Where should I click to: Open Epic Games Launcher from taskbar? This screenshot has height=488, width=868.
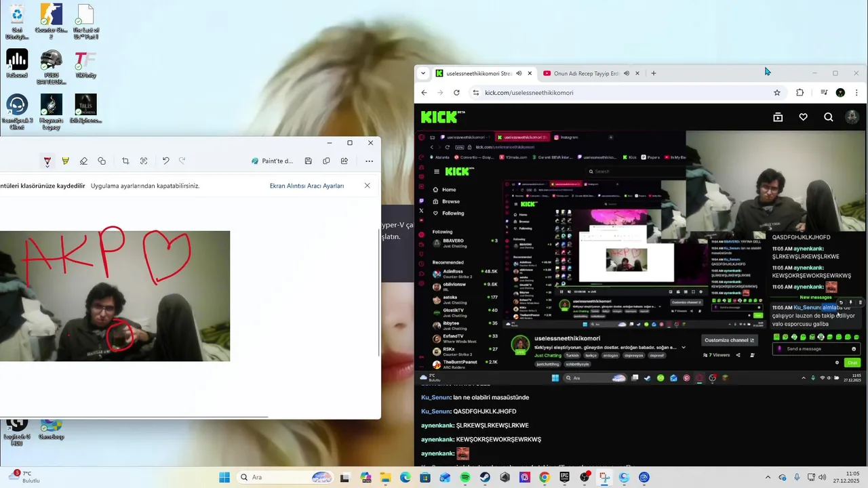click(565, 477)
